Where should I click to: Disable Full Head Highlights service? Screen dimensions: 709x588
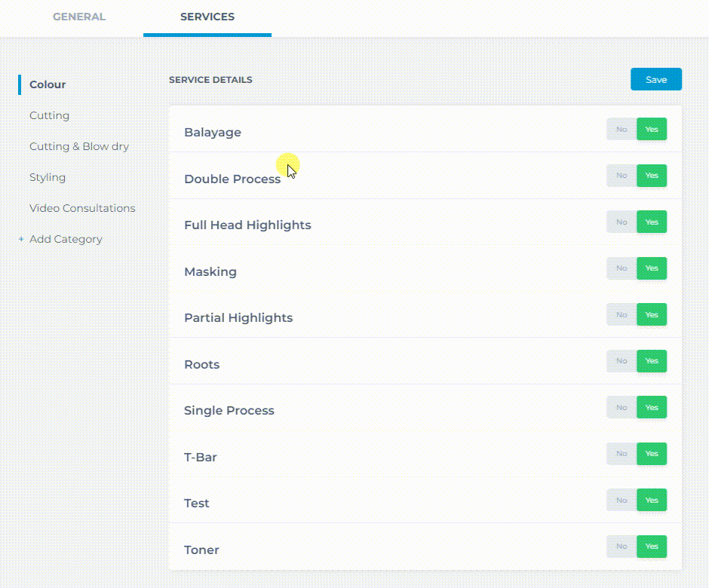[622, 222]
